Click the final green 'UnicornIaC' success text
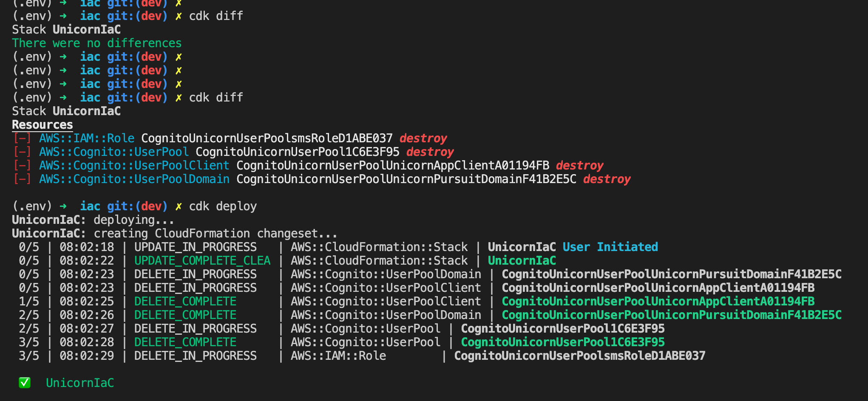 80,383
